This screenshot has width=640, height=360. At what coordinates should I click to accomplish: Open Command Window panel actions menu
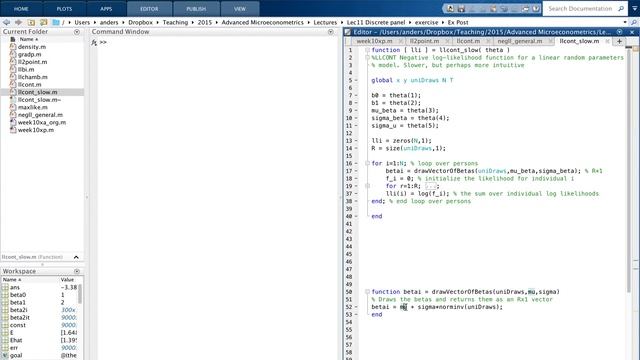pyautogui.click(x=331, y=32)
